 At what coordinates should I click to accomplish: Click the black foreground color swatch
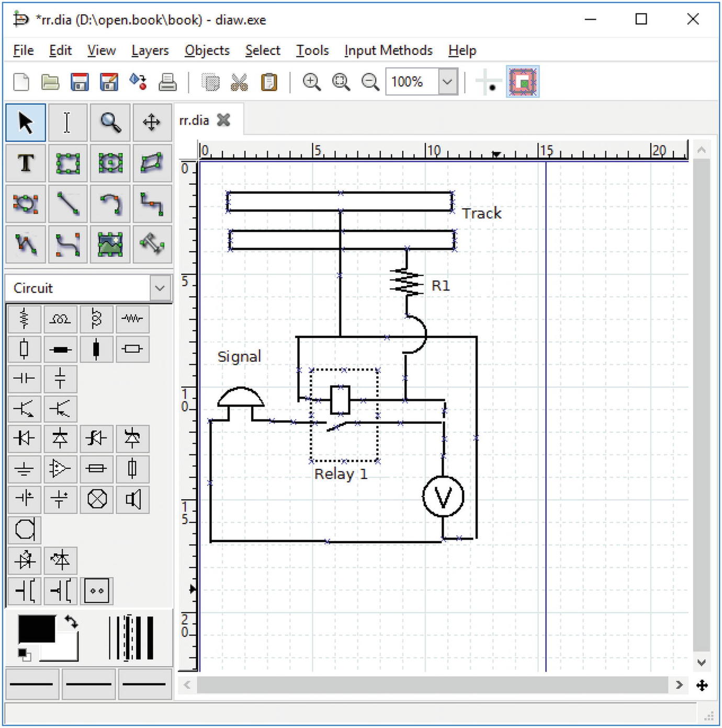(37, 629)
